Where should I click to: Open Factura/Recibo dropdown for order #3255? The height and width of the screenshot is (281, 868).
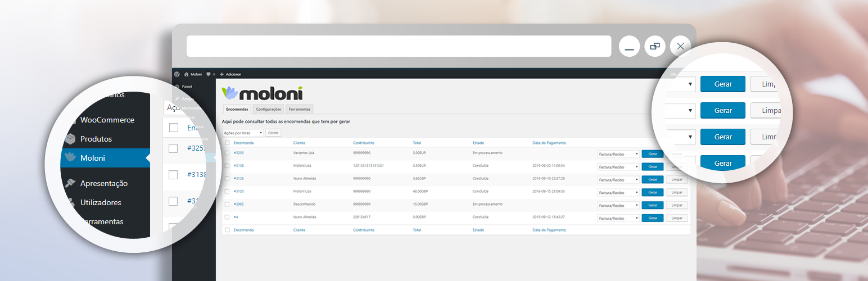click(618, 154)
